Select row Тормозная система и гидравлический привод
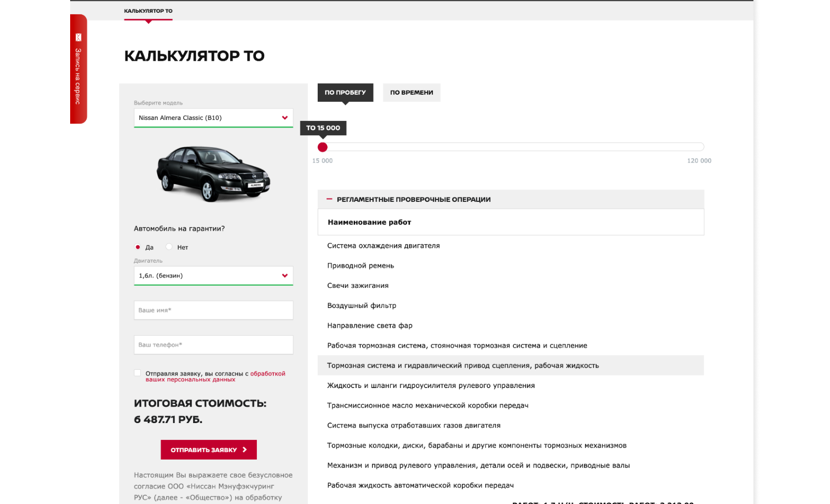The width and height of the screenshot is (830, 504). (x=511, y=366)
